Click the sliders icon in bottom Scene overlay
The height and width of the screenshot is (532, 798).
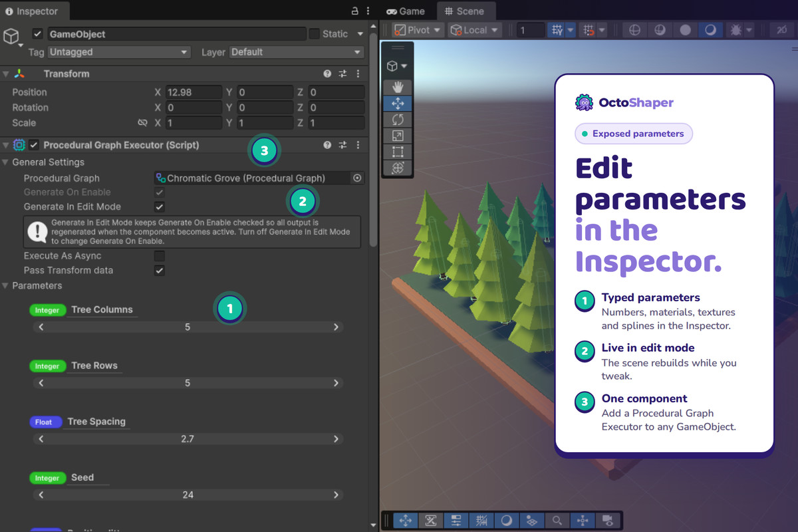click(x=456, y=521)
